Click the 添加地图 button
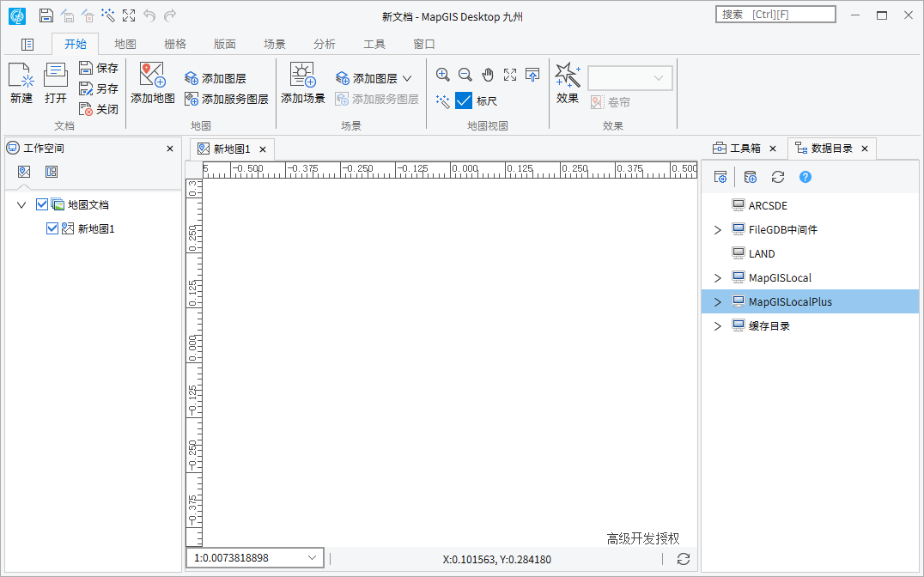924x577 pixels. coord(153,83)
